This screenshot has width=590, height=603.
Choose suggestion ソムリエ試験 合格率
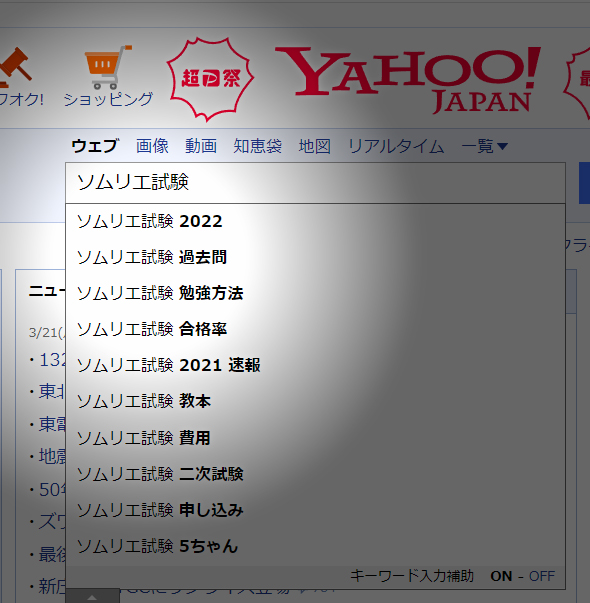[x=315, y=329]
